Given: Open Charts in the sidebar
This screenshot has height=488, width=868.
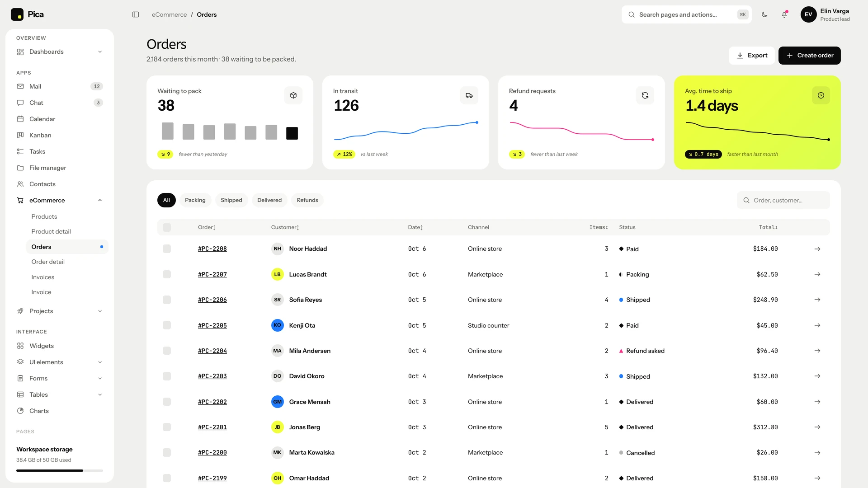Looking at the screenshot, I should pyautogui.click(x=60, y=411).
